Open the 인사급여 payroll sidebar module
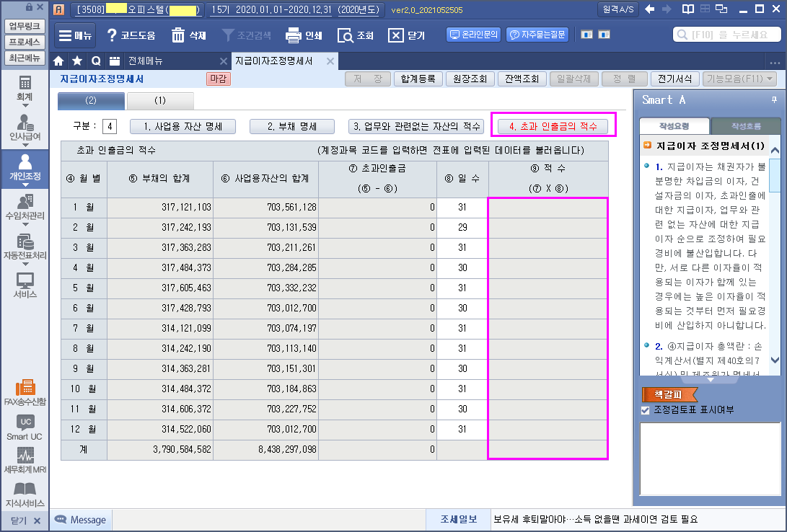 pyautogui.click(x=25, y=128)
